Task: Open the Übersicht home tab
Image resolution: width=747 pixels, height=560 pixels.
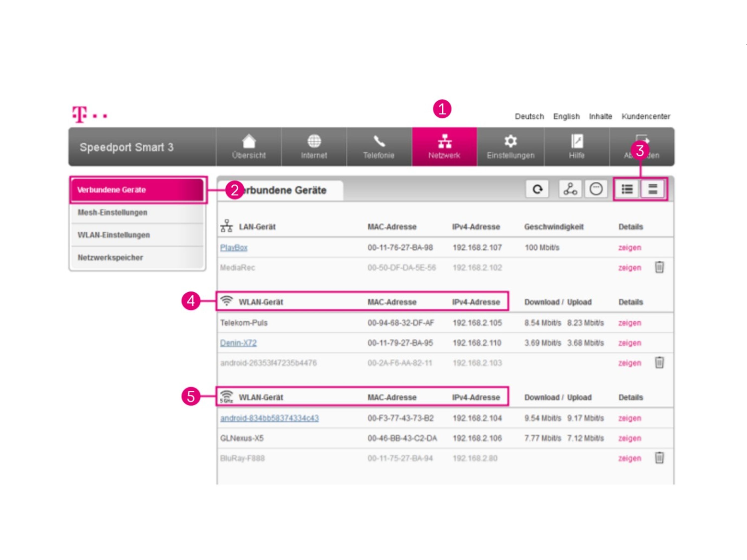Action: 249,147
